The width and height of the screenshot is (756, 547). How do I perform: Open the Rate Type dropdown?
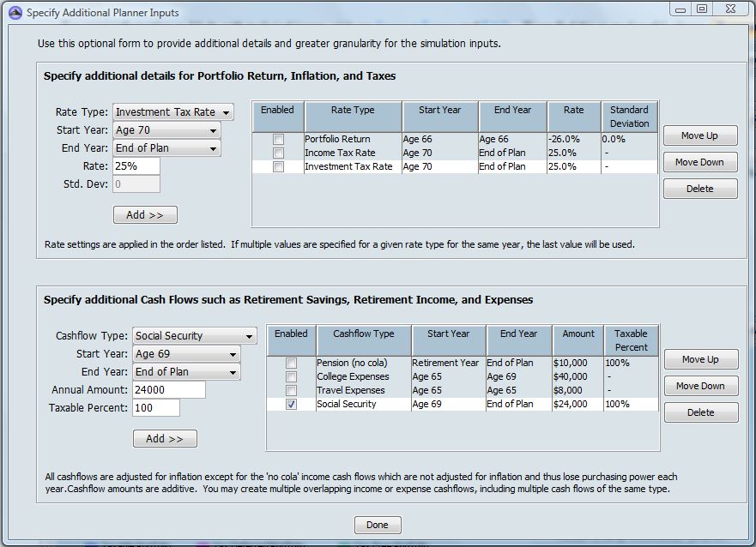(173, 112)
